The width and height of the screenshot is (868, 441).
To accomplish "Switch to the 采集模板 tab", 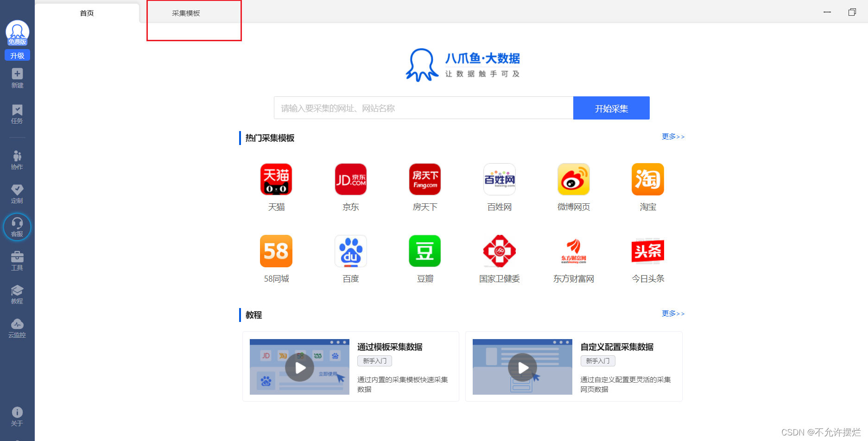I will (x=186, y=13).
